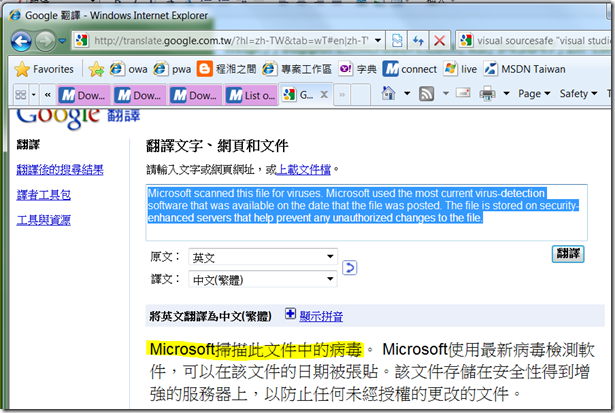
Task: Click the RSS feeds icon
Action: 426,93
